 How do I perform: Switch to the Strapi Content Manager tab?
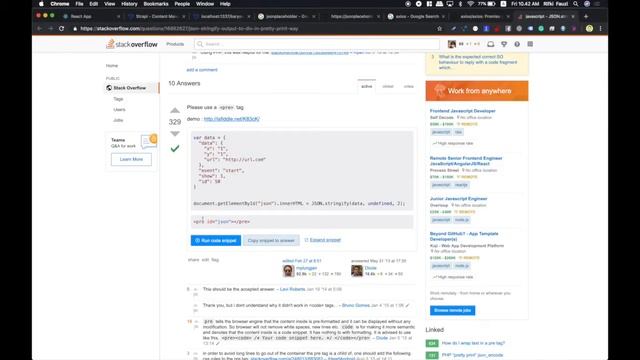coord(156,16)
